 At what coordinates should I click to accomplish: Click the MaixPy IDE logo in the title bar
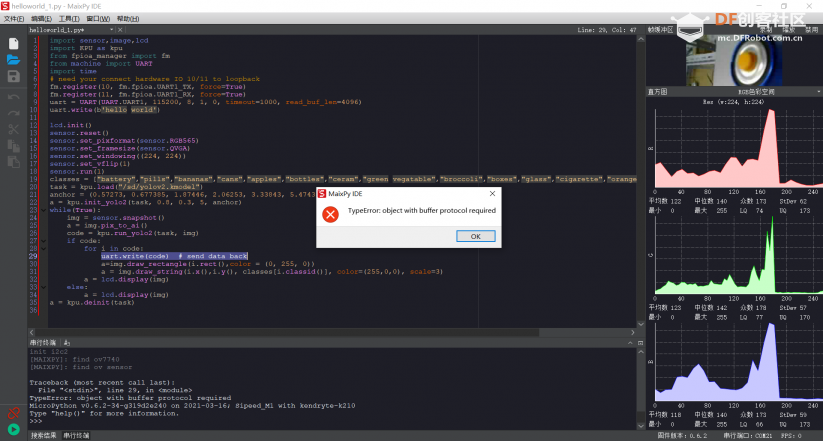point(5,6)
